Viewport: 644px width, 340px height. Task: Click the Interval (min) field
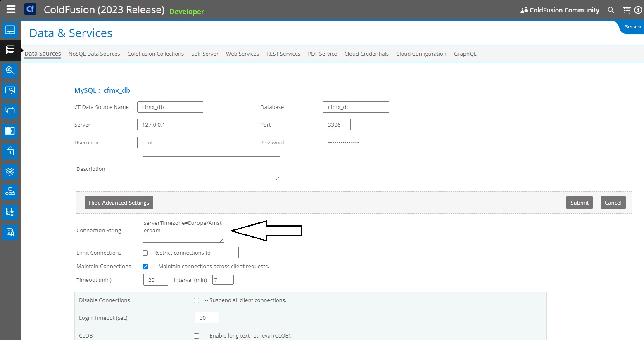pos(223,280)
